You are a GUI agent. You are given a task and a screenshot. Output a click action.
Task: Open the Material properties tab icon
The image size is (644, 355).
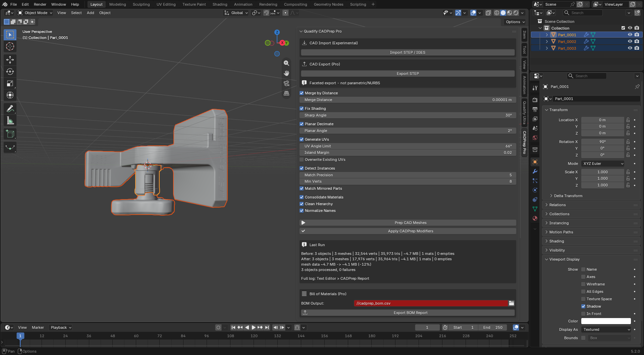point(535,218)
